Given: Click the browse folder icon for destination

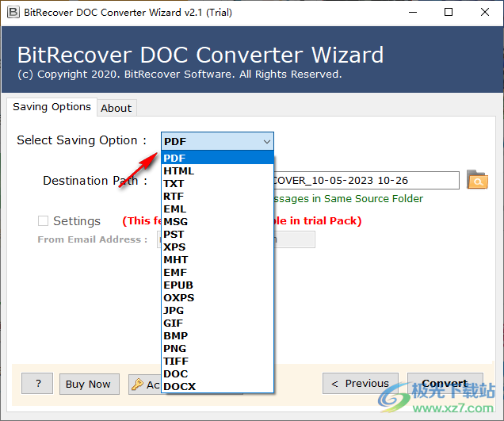Looking at the screenshot, I should coord(477,179).
